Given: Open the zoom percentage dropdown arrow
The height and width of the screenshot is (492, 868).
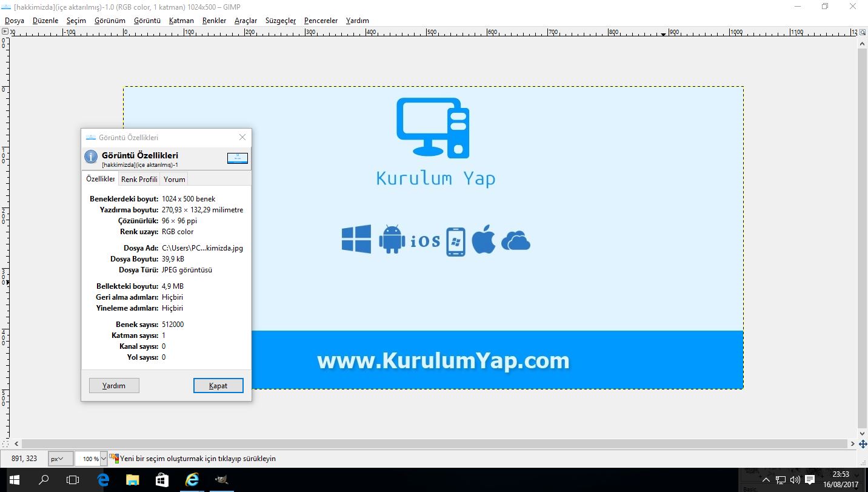Looking at the screenshot, I should coord(104,459).
